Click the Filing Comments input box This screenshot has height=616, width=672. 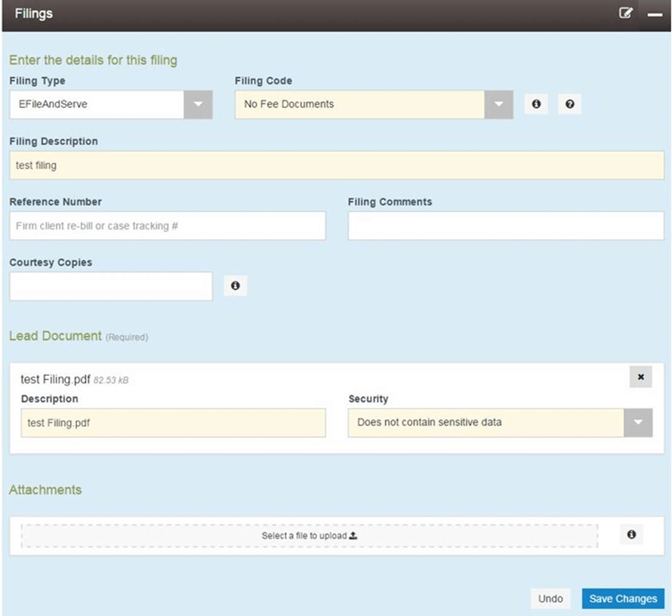click(504, 225)
